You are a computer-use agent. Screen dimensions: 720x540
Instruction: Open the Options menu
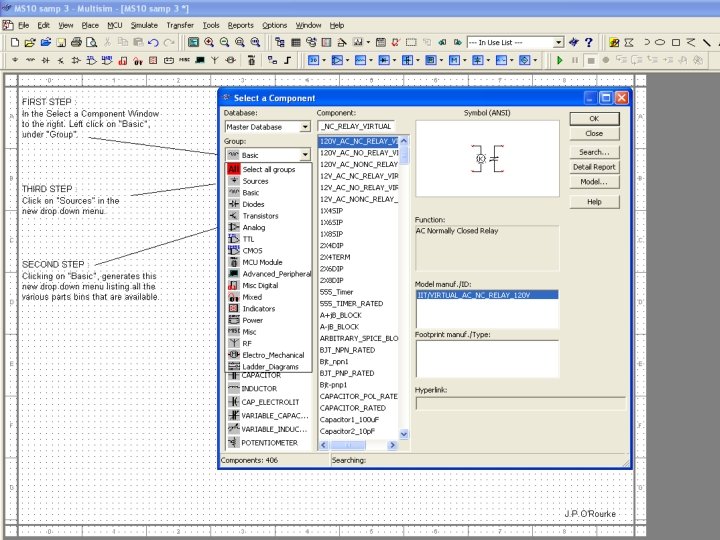(x=275, y=25)
